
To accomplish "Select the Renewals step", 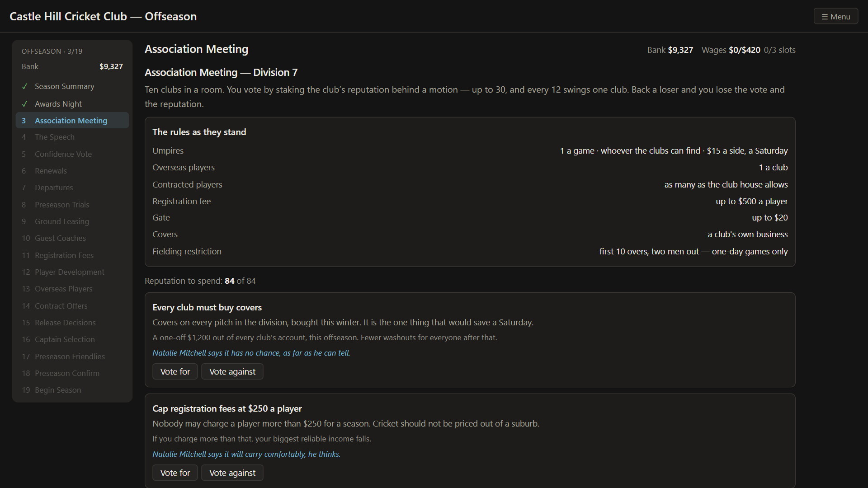I will pyautogui.click(x=72, y=171).
